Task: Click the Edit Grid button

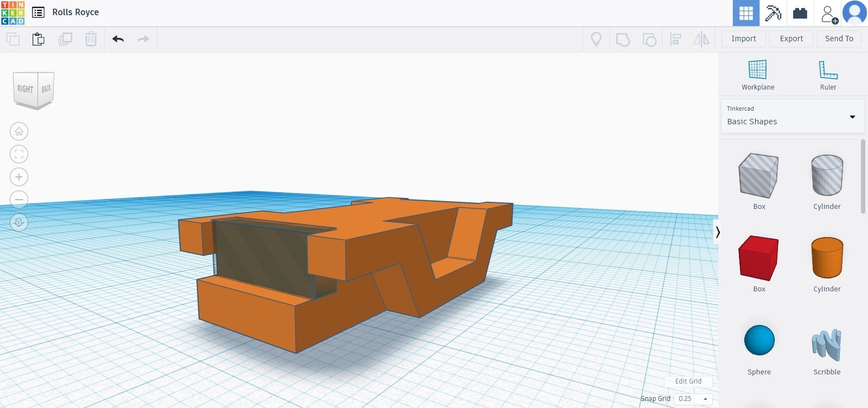Action: pos(688,381)
